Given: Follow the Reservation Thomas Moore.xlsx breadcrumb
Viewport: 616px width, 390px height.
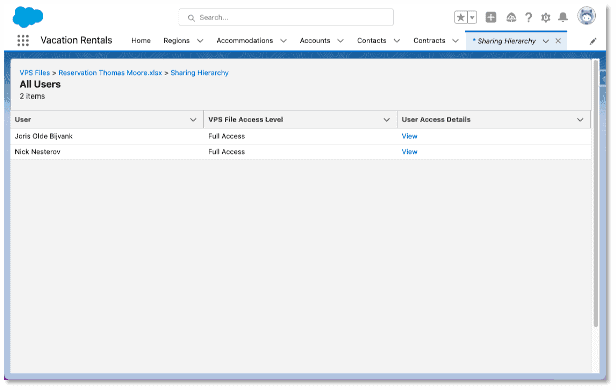Looking at the screenshot, I should [x=110, y=73].
